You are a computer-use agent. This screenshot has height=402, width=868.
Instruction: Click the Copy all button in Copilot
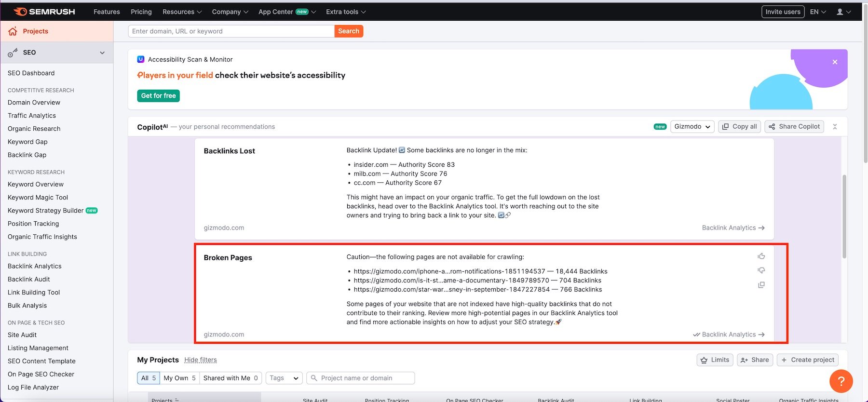[739, 127]
